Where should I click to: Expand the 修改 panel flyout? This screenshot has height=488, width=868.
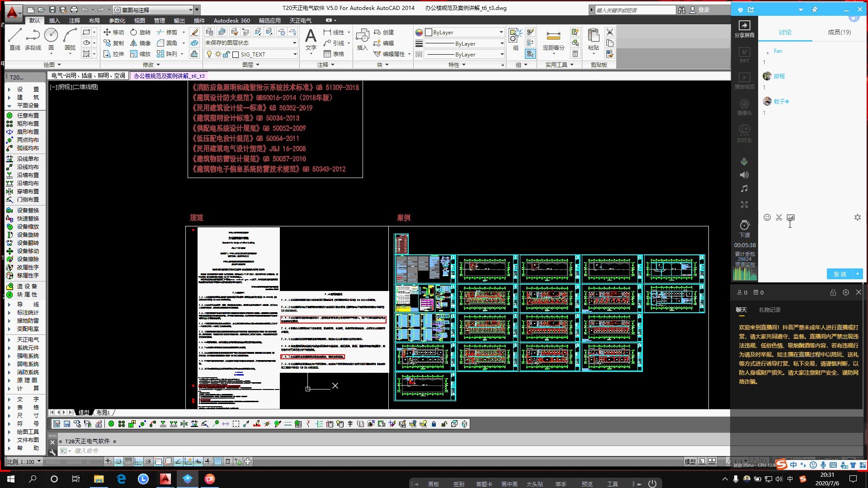point(151,65)
